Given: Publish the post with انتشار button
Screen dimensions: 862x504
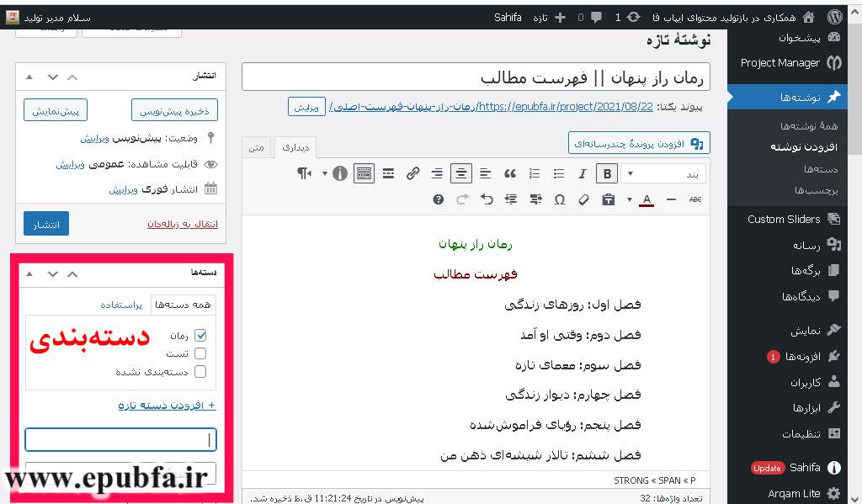Looking at the screenshot, I should (45, 224).
